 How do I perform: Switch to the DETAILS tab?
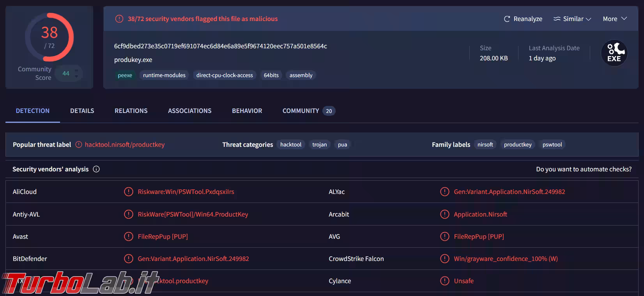point(82,111)
